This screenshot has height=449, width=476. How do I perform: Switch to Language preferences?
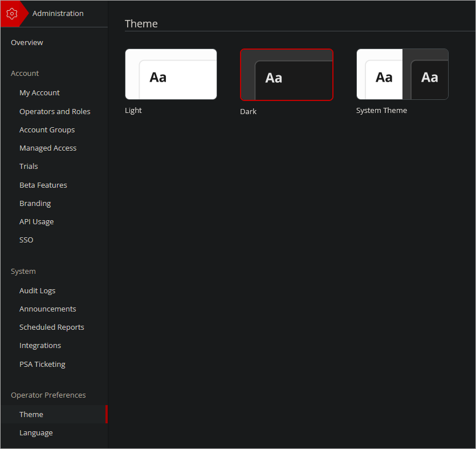click(36, 432)
